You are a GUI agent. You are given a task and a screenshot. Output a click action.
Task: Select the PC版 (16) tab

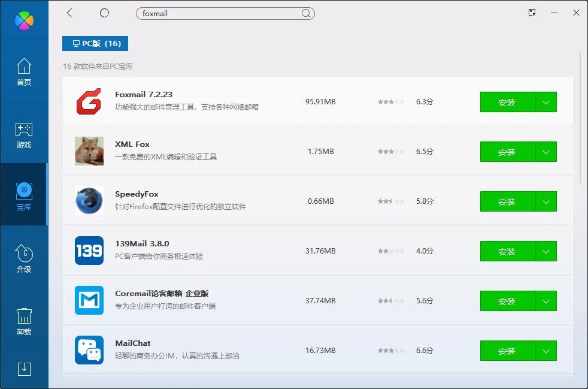tap(95, 44)
